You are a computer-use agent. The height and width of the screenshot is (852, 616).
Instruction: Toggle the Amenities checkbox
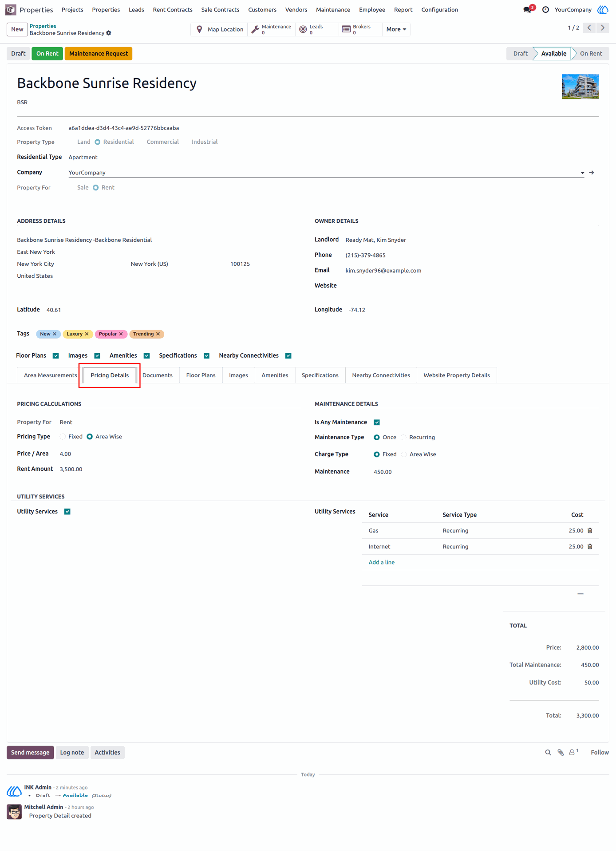coord(147,356)
